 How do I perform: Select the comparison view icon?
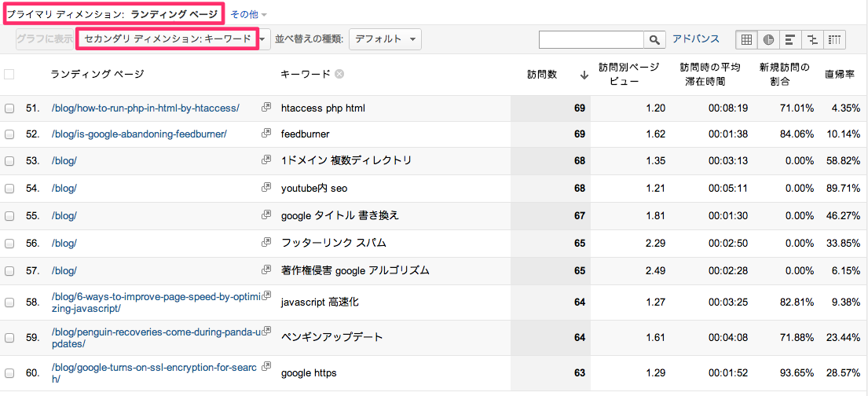813,39
